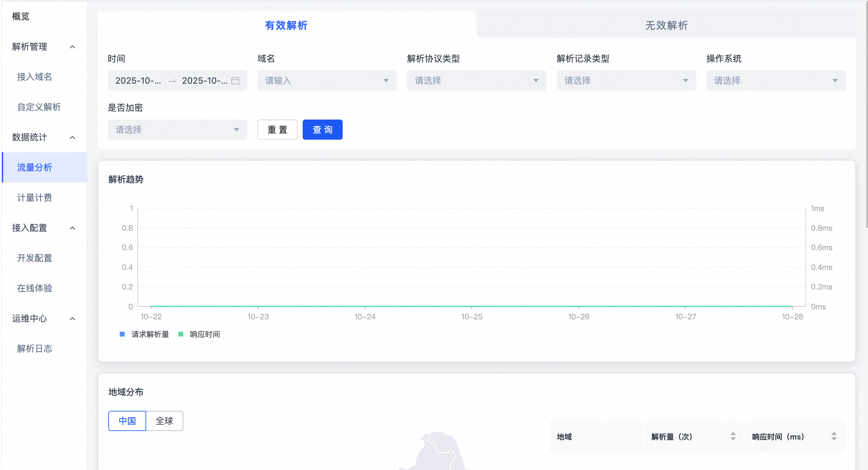This screenshot has height=470, width=868.
Task: Click the calendar icon in date range
Action: pos(235,81)
